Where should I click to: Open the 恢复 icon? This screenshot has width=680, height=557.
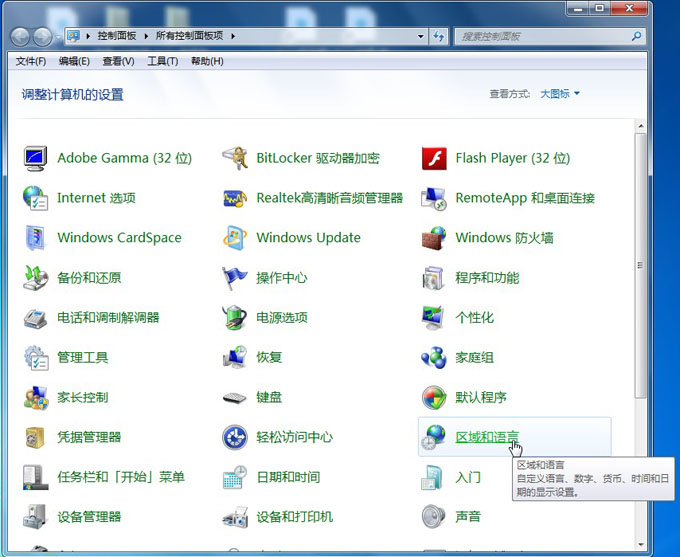click(235, 357)
